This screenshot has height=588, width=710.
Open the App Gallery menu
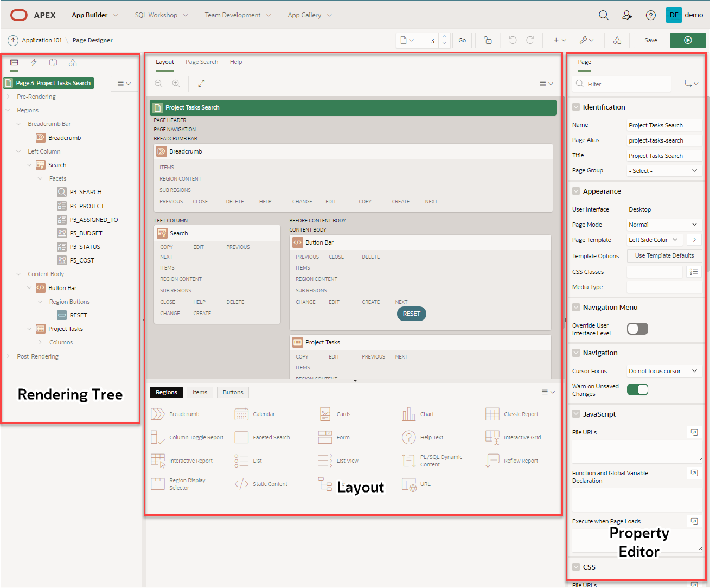tap(310, 15)
